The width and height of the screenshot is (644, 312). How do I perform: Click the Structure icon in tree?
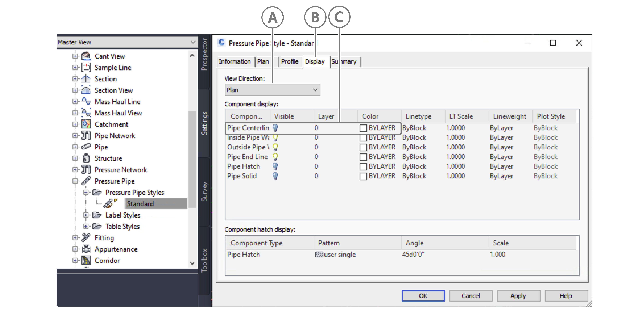pyautogui.click(x=86, y=158)
